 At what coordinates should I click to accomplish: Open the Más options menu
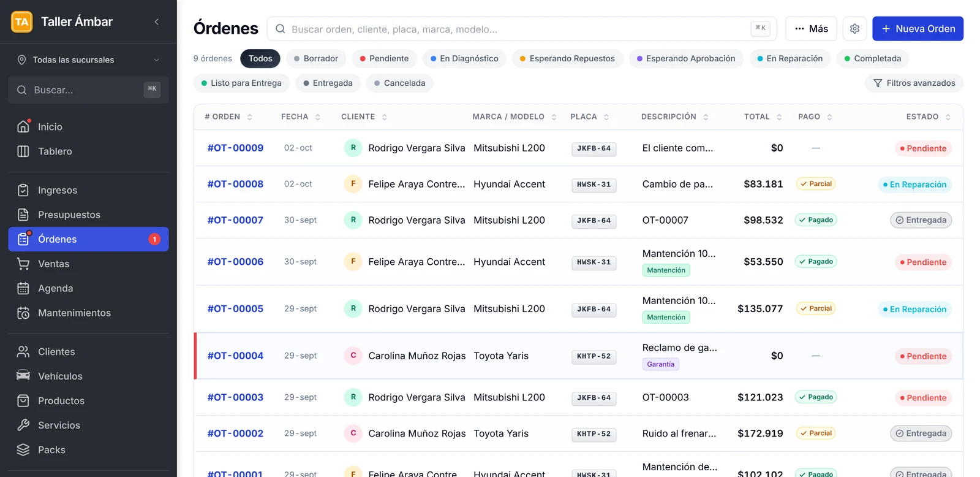[x=811, y=29]
